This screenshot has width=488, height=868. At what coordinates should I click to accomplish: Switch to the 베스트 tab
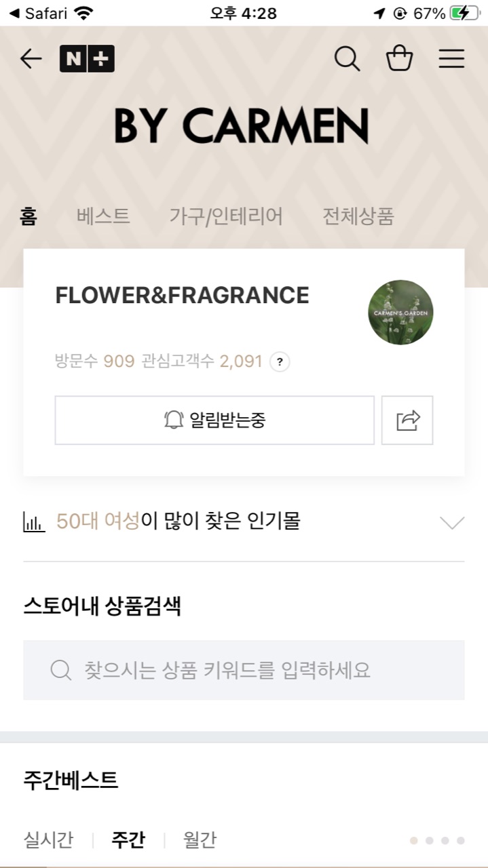(103, 217)
